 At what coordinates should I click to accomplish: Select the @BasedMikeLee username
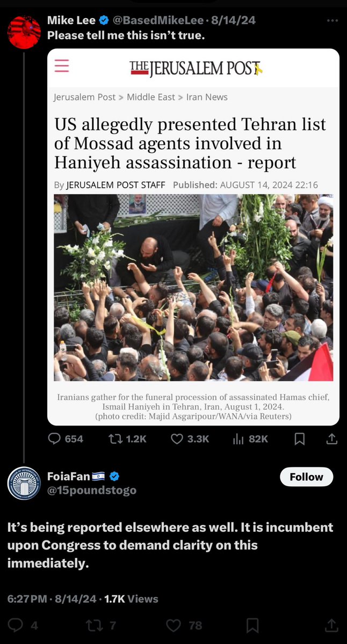157,21
